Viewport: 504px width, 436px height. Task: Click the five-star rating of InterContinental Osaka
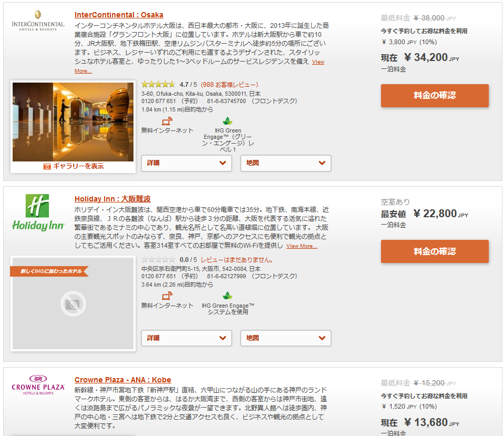point(158,84)
